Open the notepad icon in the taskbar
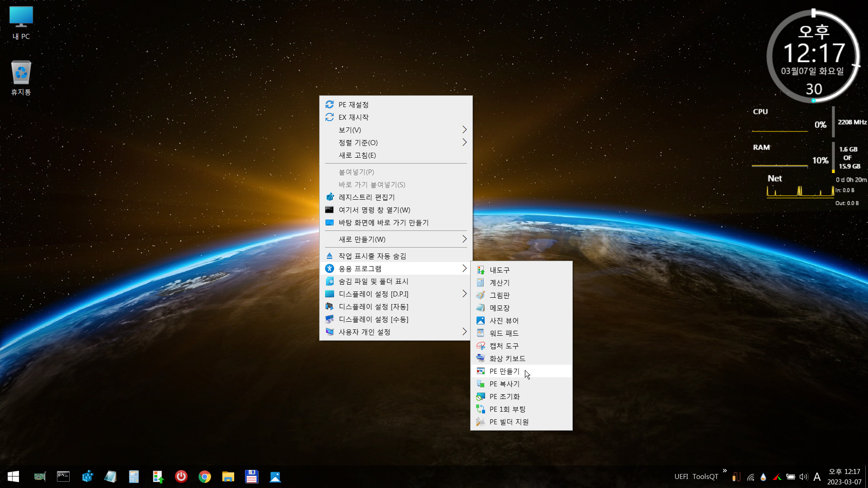The height and width of the screenshot is (488, 868). point(110,477)
